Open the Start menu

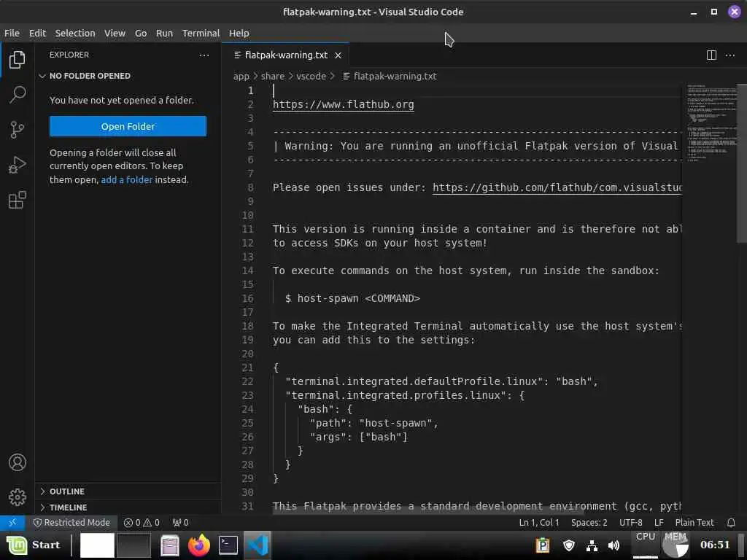click(x=34, y=545)
